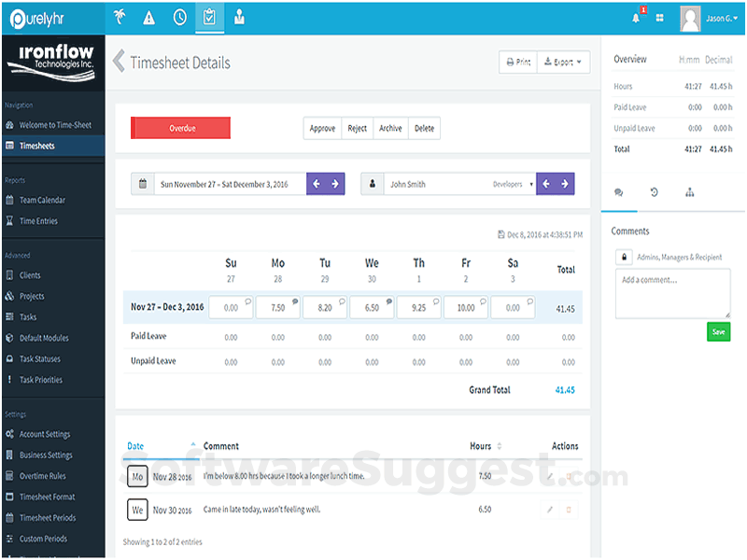This screenshot has width=747, height=560.
Task: Click the alerts warning triangle icon
Action: coord(148,16)
